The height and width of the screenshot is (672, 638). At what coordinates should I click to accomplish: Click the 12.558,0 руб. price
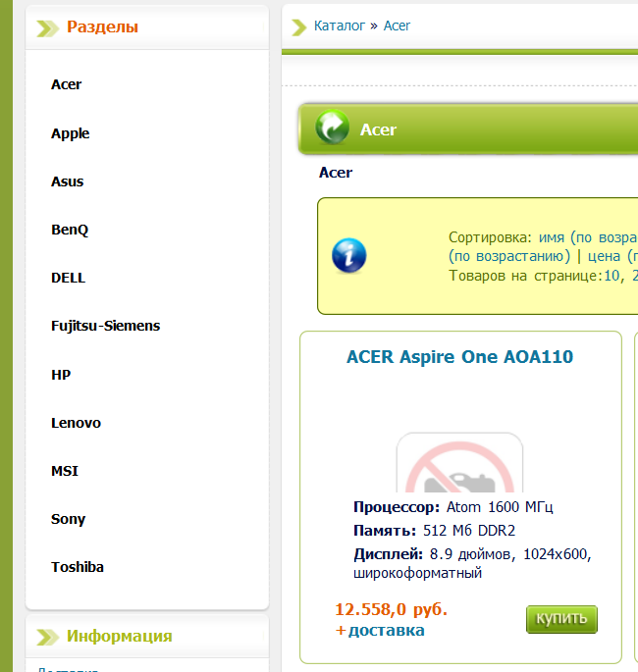point(391,609)
